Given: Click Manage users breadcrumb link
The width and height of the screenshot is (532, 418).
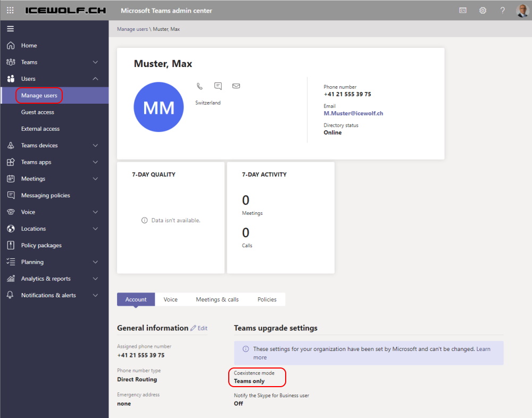Looking at the screenshot, I should click(132, 29).
